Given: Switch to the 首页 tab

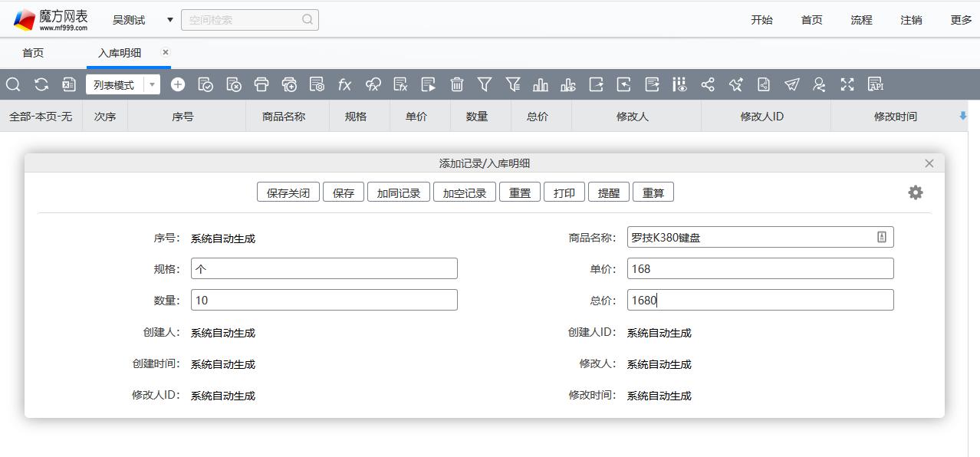Looking at the screenshot, I should click(32, 52).
